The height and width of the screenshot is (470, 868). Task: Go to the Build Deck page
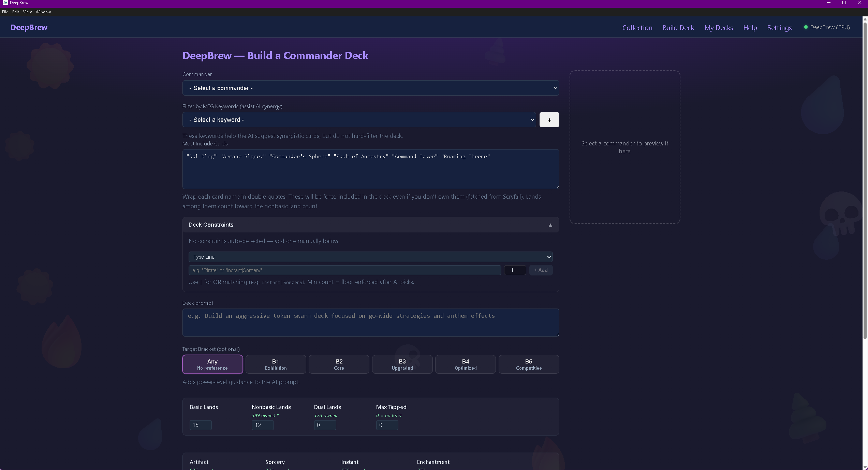(x=678, y=28)
